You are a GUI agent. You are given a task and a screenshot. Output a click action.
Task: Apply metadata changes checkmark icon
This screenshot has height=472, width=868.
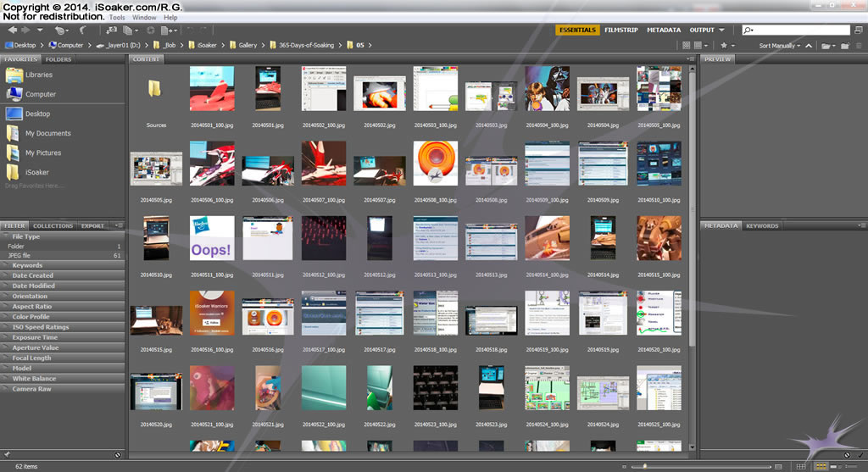[860, 455]
